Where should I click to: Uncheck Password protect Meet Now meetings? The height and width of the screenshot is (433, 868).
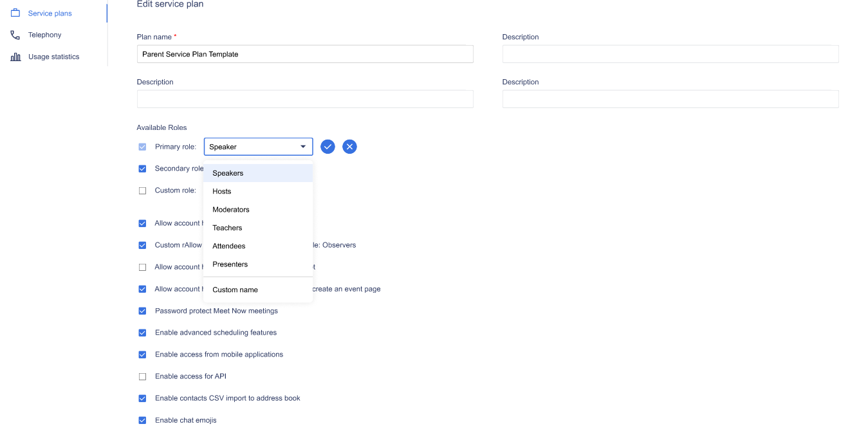coord(142,311)
